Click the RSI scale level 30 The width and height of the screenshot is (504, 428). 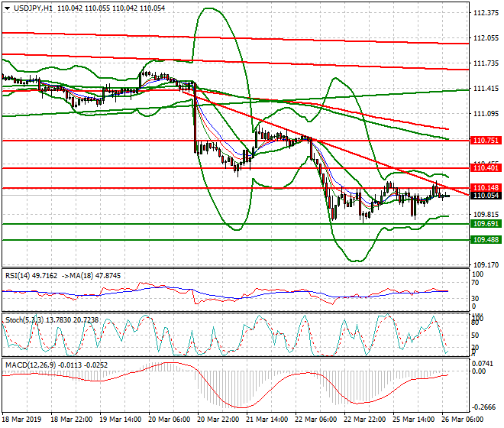coord(475,299)
